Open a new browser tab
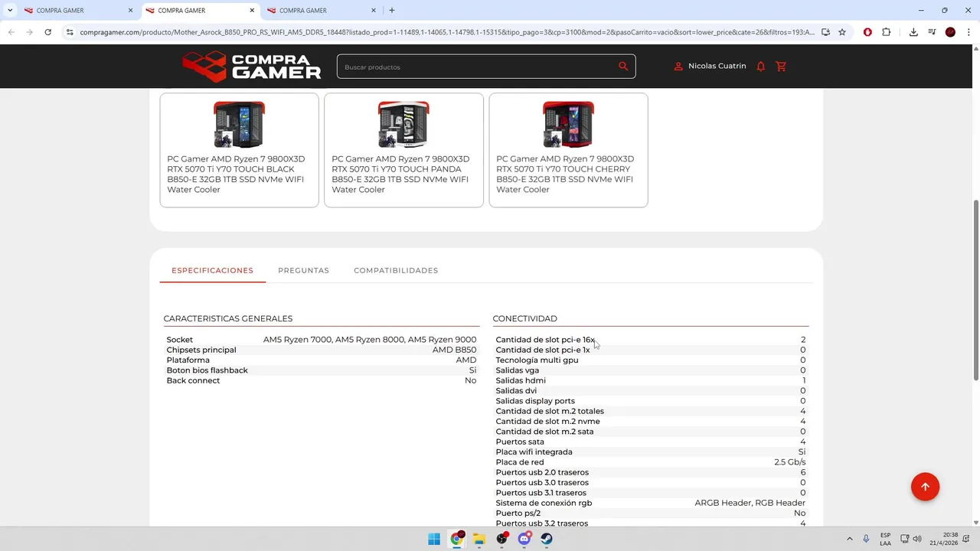This screenshot has width=980, height=551. click(x=391, y=10)
